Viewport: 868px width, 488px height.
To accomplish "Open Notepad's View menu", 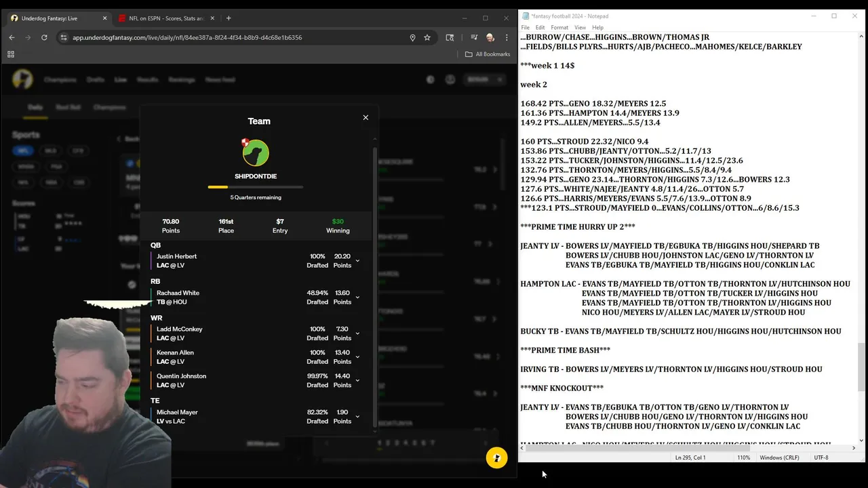I will coord(580,28).
